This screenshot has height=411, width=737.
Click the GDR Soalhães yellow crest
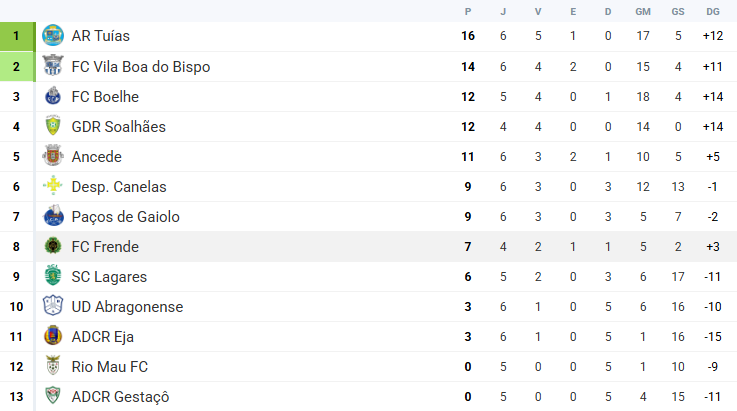(53, 127)
